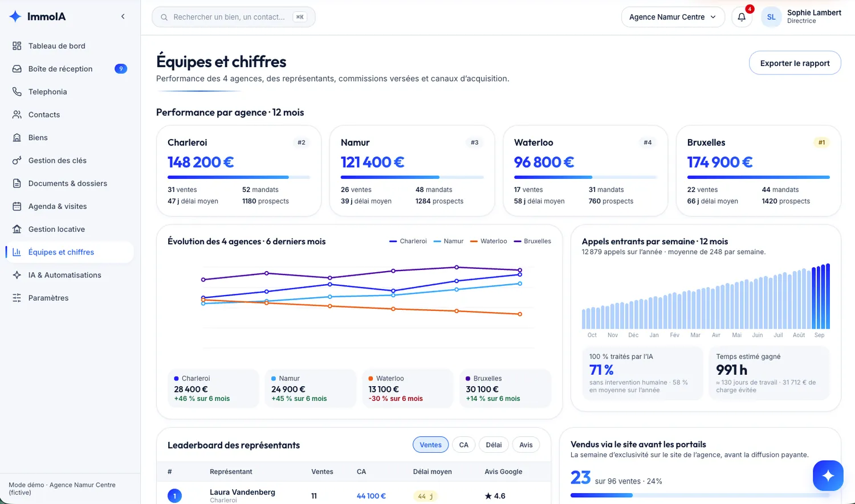855x504 pixels.
Task: Click the Agenda & visites calendar icon
Action: (17, 206)
